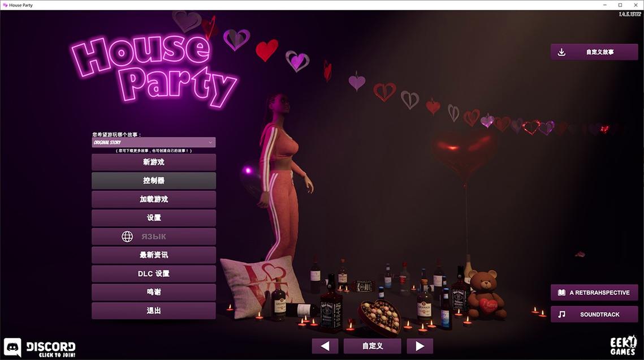Click the Soundtrack music note icon
This screenshot has width=644, height=360.
coord(561,314)
